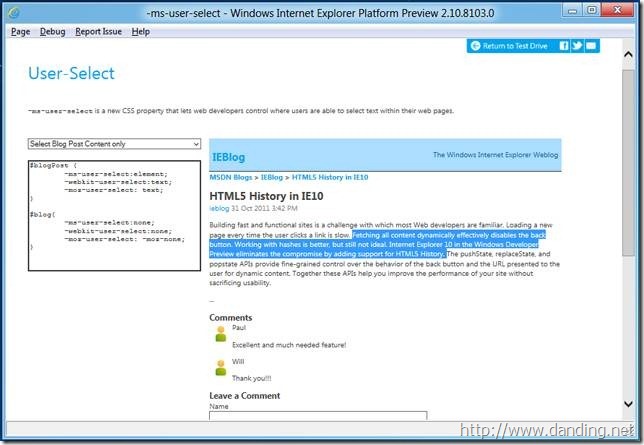
Task: Click Will's avatar icon in comments
Action: 221,368
